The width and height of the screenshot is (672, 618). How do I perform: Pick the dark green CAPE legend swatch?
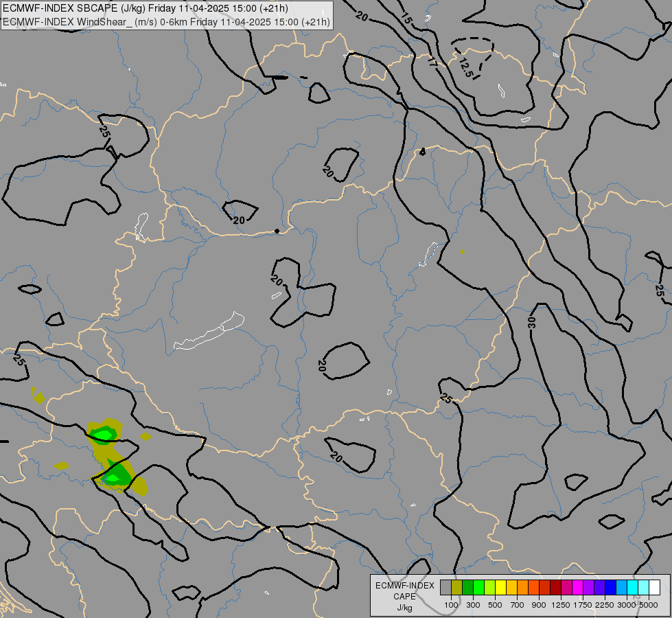(467, 587)
